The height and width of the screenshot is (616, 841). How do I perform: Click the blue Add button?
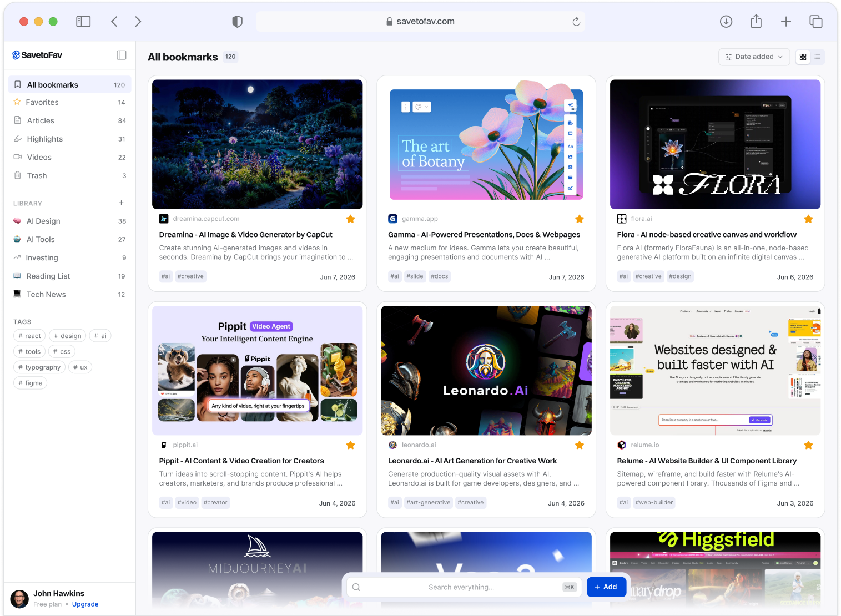pyautogui.click(x=606, y=587)
